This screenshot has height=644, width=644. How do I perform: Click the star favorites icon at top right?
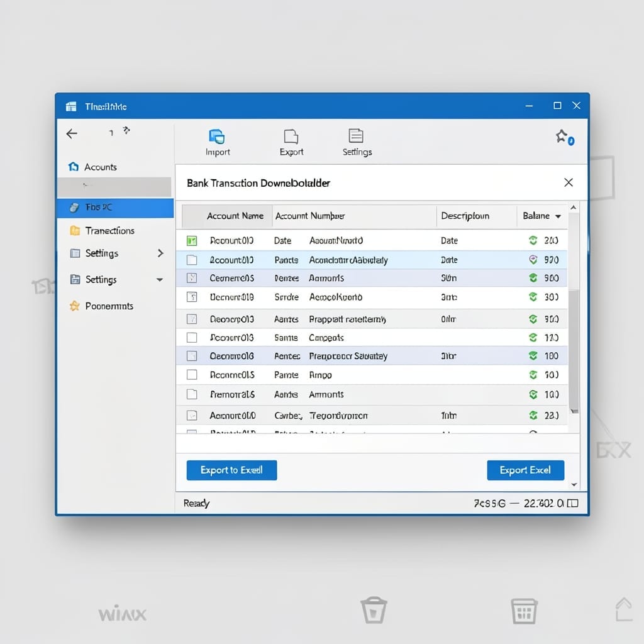pyautogui.click(x=565, y=136)
